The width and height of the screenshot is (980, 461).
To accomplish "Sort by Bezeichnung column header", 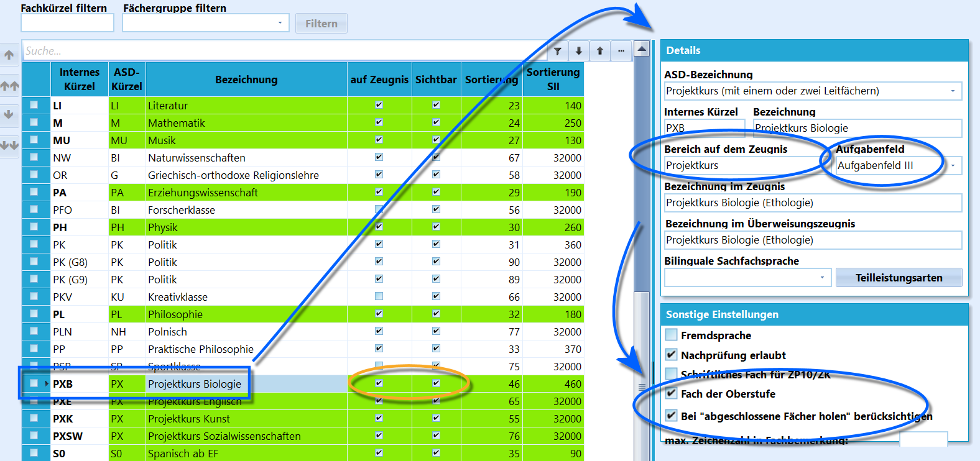I will coord(246,80).
